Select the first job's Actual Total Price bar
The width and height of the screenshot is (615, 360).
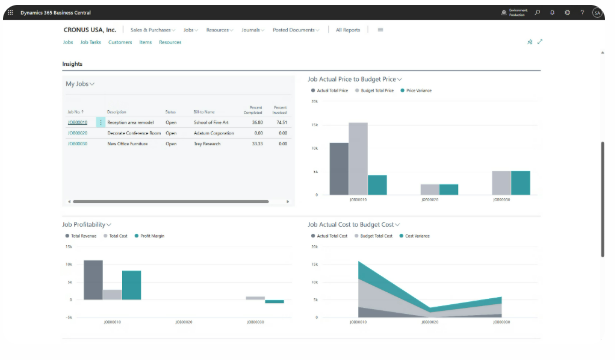pyautogui.click(x=339, y=169)
